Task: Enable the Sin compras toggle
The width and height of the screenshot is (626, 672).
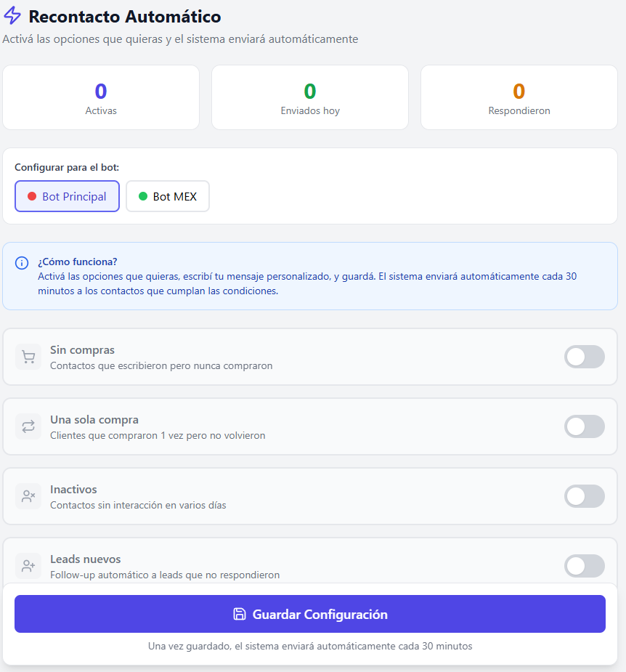Action: [x=585, y=357]
